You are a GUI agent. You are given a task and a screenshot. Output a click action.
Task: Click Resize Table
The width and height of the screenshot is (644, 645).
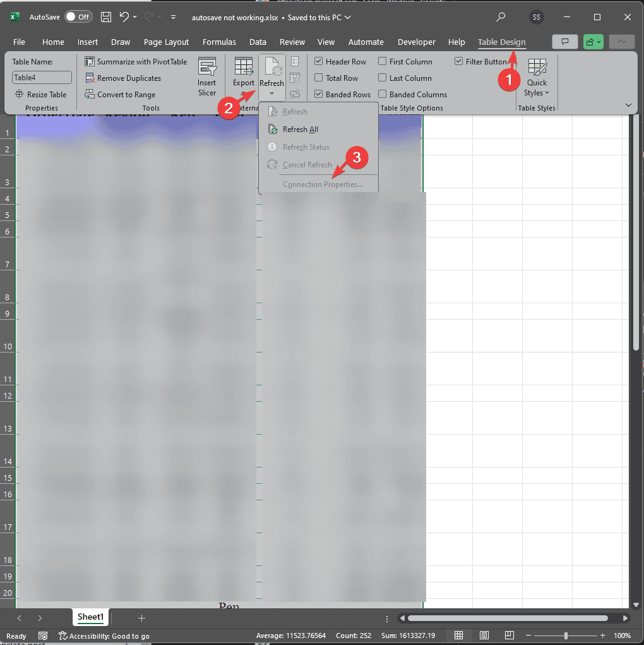click(40, 94)
